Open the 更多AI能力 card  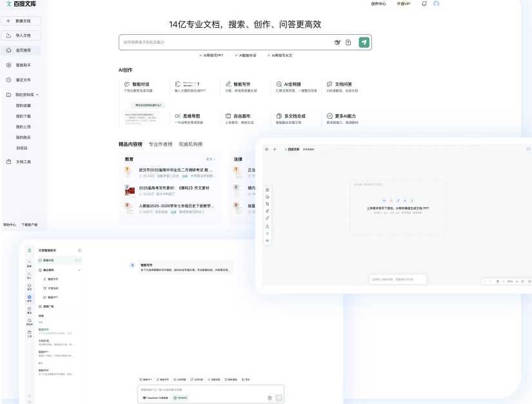[x=347, y=119]
